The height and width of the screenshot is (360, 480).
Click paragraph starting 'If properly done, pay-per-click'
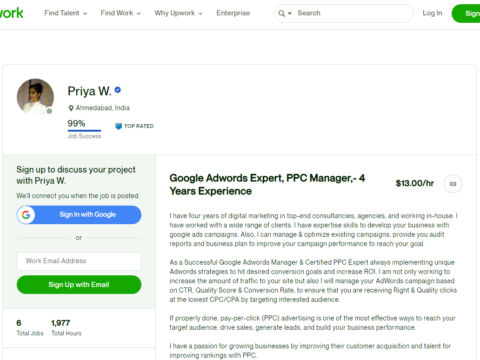(312, 323)
